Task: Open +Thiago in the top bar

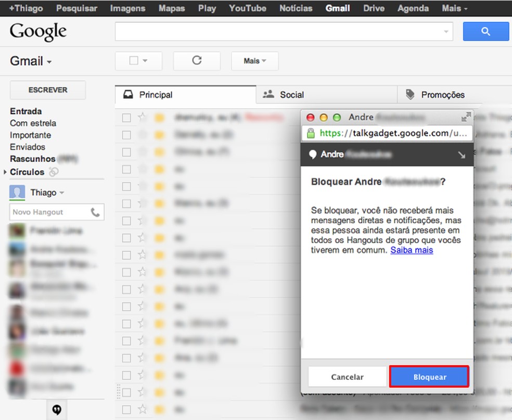Action: pyautogui.click(x=26, y=8)
